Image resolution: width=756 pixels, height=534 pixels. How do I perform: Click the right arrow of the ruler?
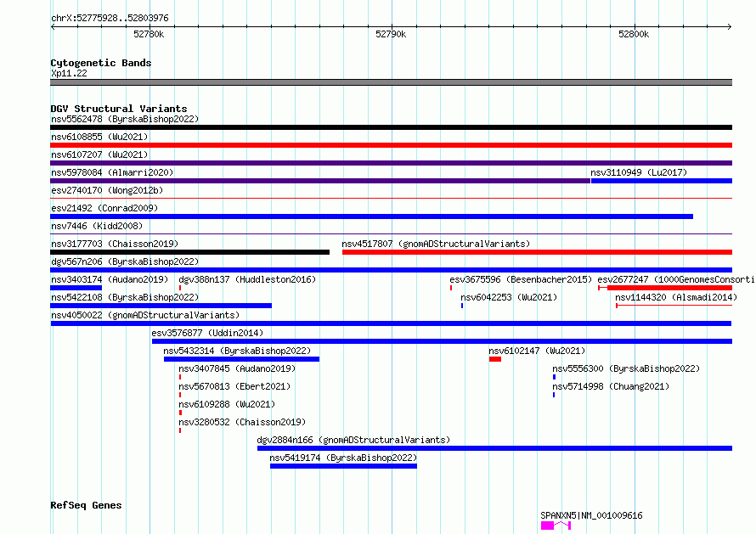[x=730, y=26]
